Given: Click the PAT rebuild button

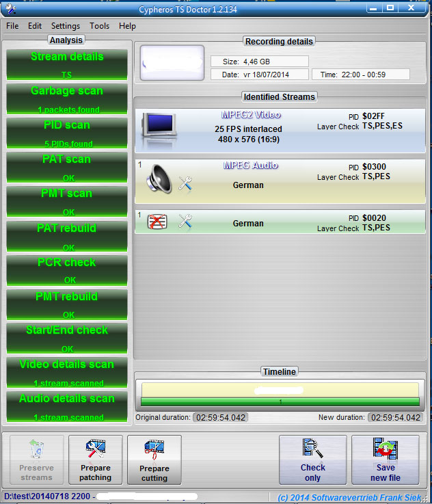Looking at the screenshot, I should tap(67, 236).
